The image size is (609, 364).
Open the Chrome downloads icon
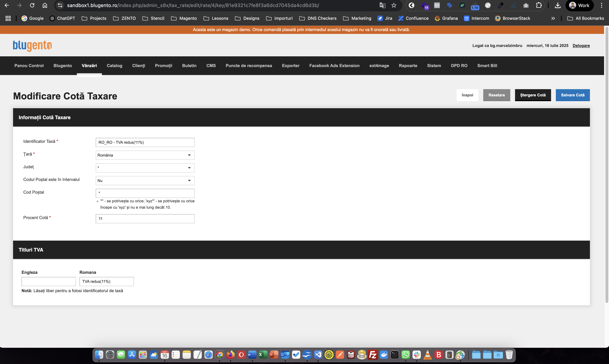click(558, 5)
